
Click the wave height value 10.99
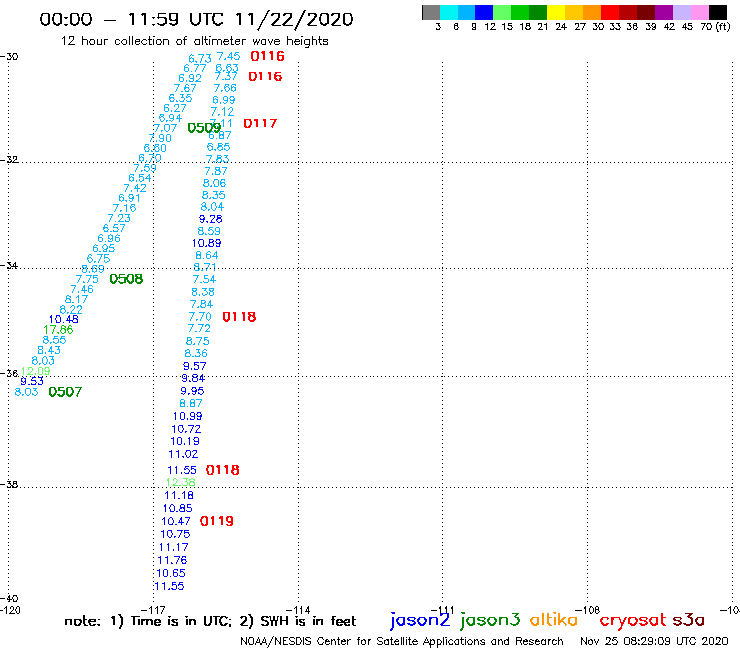[x=187, y=416]
